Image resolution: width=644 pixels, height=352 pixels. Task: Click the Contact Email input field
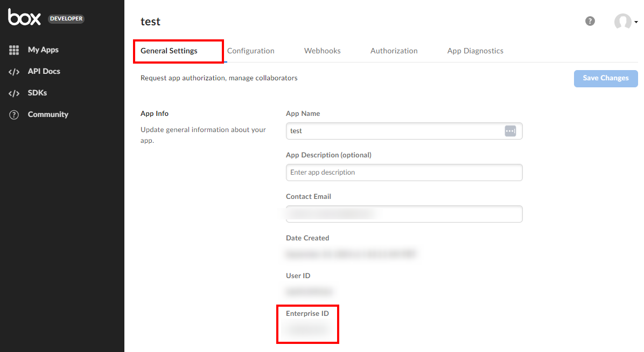[404, 214]
